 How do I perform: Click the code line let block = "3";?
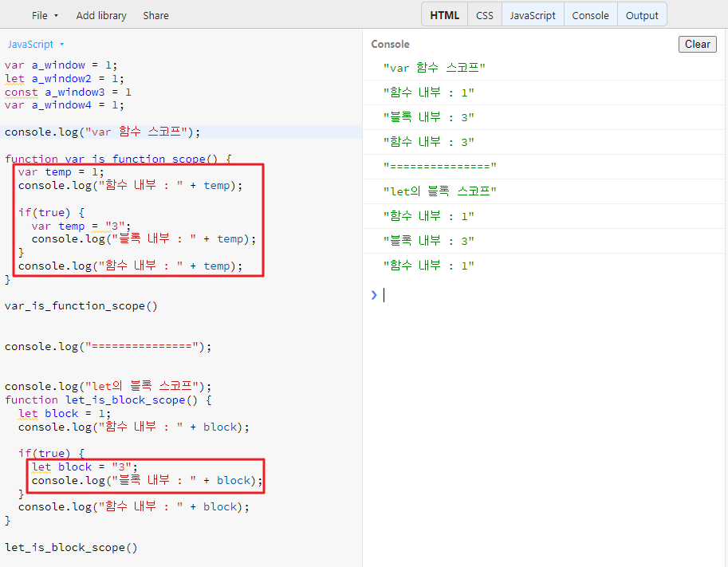tap(85, 467)
